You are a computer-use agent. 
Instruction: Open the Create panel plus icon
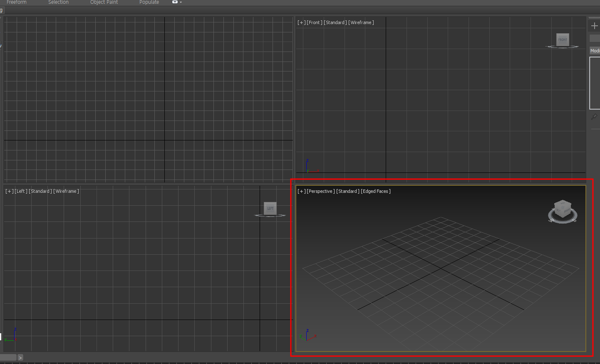tap(594, 26)
